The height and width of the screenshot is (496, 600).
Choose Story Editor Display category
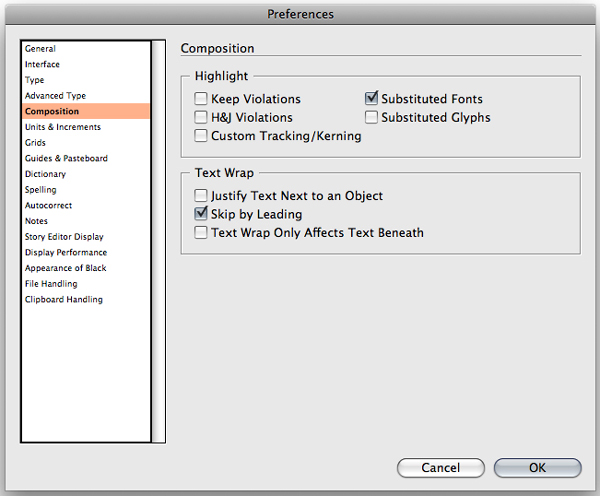pyautogui.click(x=86, y=237)
